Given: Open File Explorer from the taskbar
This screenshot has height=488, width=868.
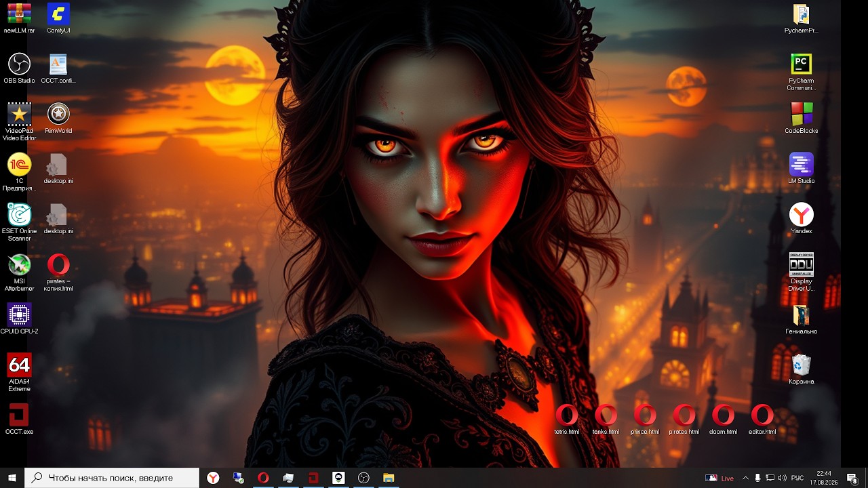Looking at the screenshot, I should click(389, 478).
